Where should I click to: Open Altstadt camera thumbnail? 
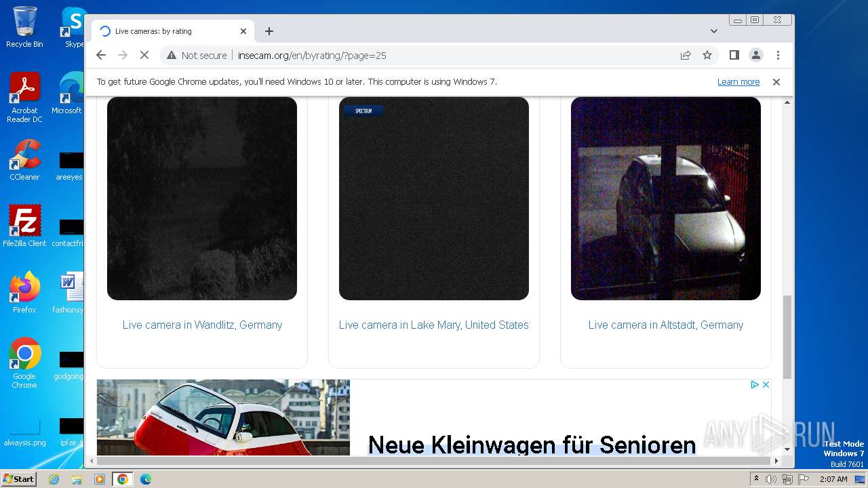click(x=666, y=199)
